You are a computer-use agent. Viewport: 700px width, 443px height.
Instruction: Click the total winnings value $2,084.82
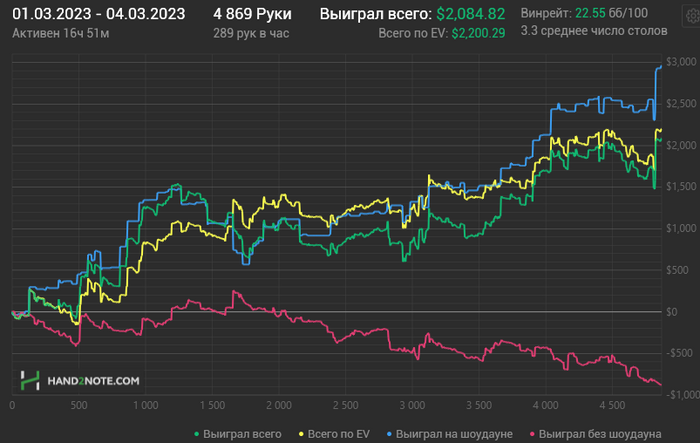click(471, 14)
